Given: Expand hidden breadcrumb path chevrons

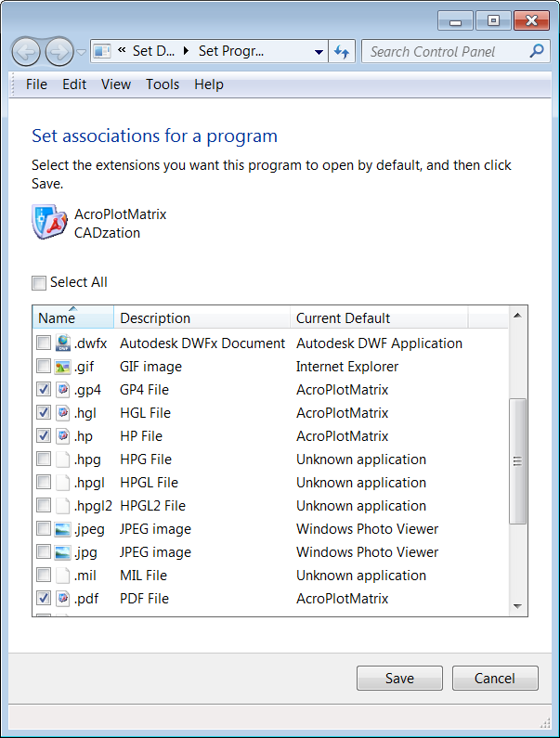Looking at the screenshot, I should click(122, 50).
